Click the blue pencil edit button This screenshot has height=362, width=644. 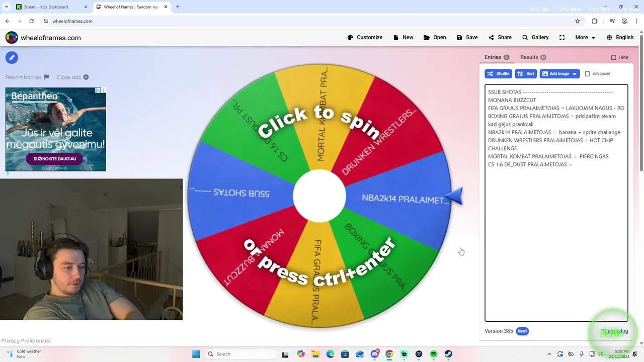tap(12, 57)
